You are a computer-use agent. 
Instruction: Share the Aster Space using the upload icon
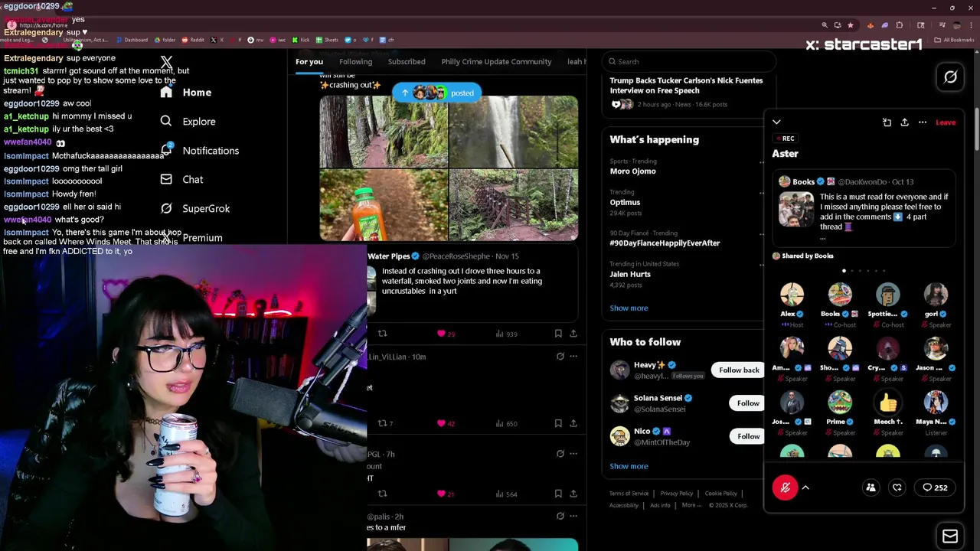pos(904,122)
